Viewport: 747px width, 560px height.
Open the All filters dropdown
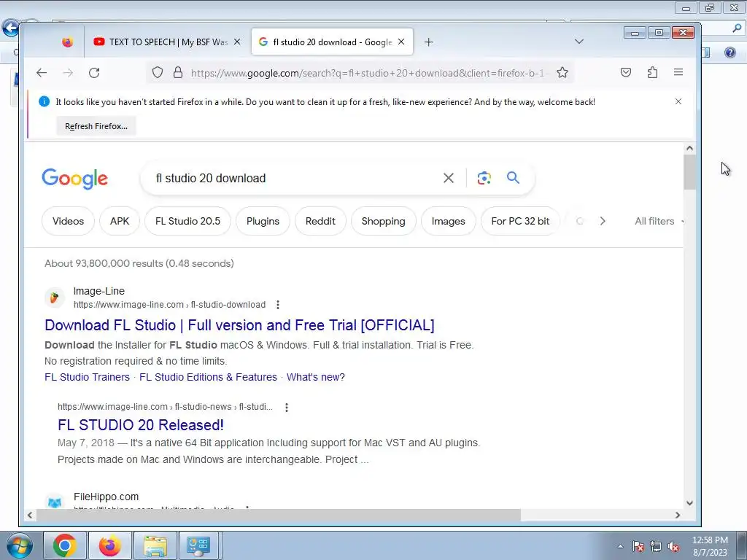(659, 221)
